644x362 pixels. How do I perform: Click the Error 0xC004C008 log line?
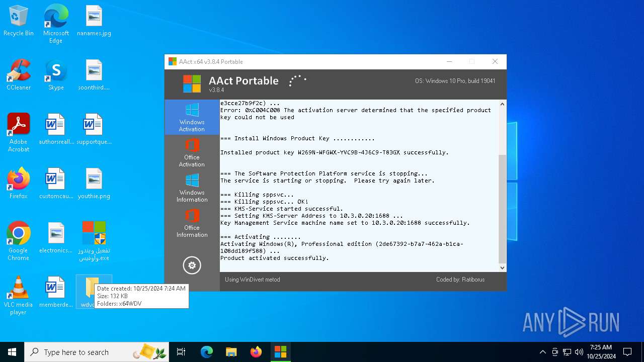click(x=355, y=114)
